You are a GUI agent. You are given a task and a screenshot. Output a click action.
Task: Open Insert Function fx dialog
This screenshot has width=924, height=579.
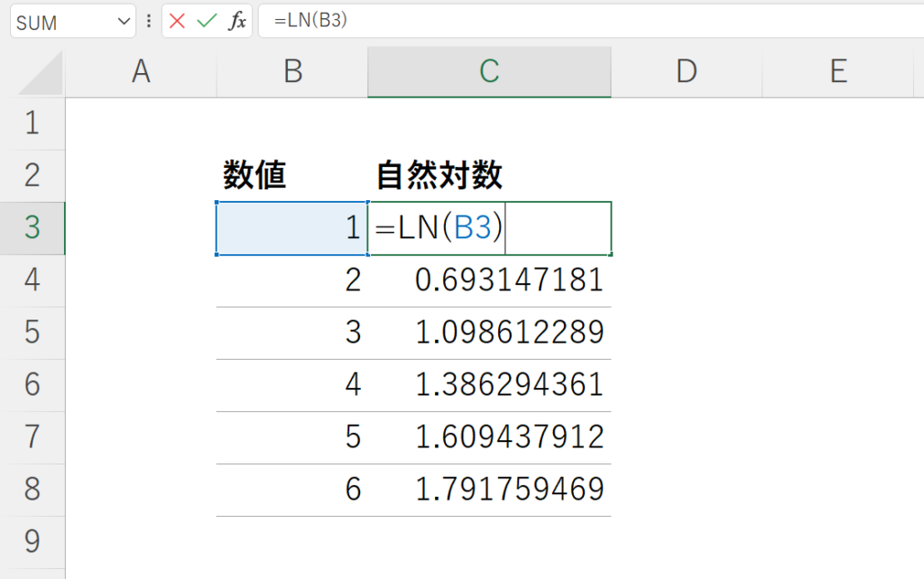[x=237, y=22]
